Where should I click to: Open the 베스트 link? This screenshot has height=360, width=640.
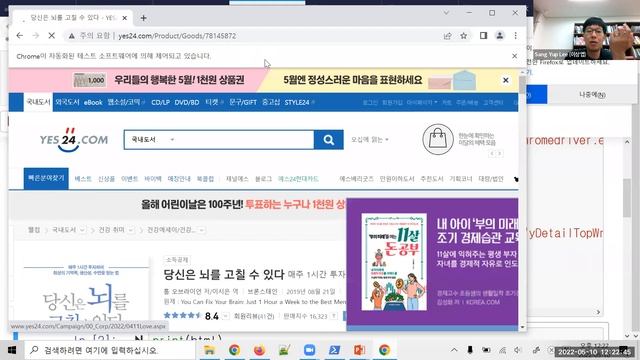[83, 179]
